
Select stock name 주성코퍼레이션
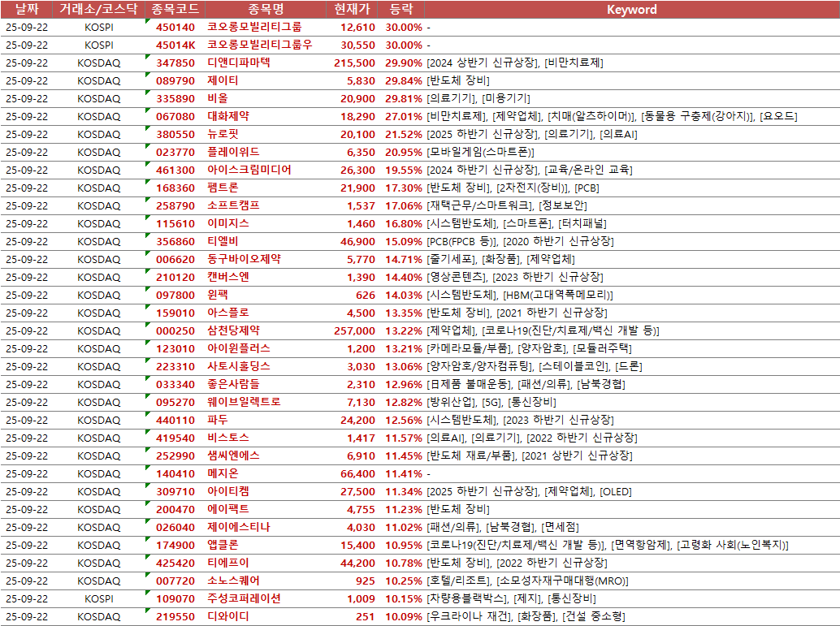tap(245, 598)
